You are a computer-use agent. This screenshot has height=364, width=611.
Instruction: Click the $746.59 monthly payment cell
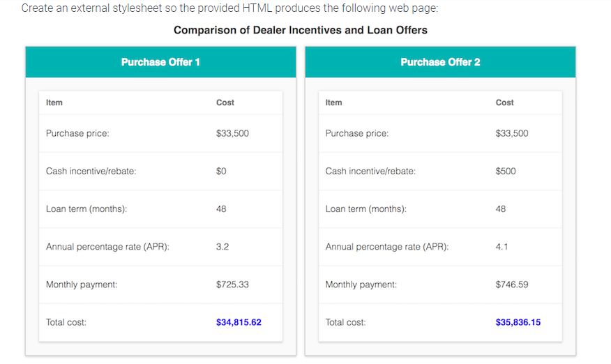tap(512, 285)
